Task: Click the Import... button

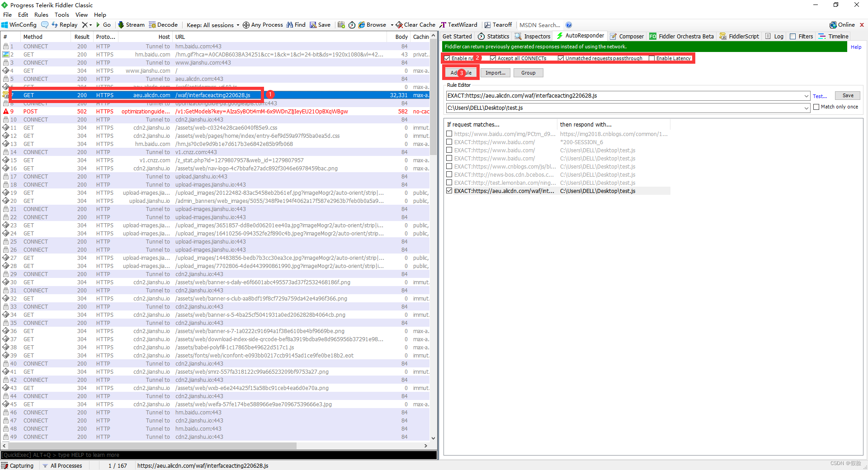Action: (495, 73)
